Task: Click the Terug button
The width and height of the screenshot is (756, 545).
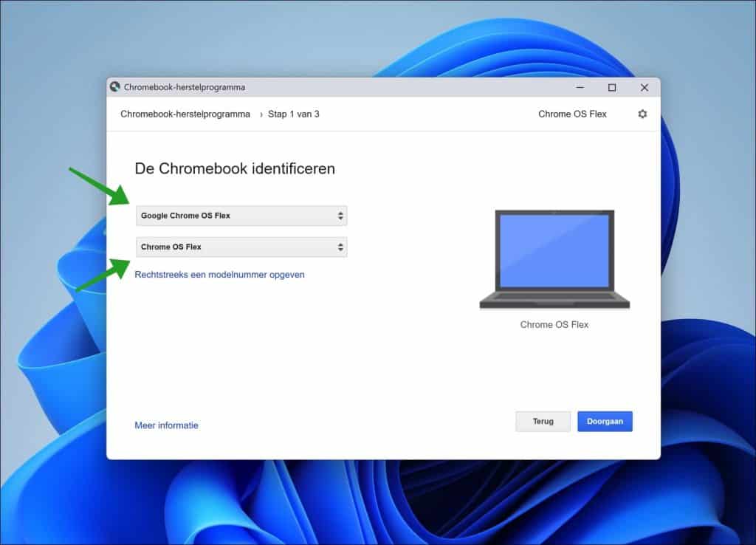Action: (x=543, y=421)
